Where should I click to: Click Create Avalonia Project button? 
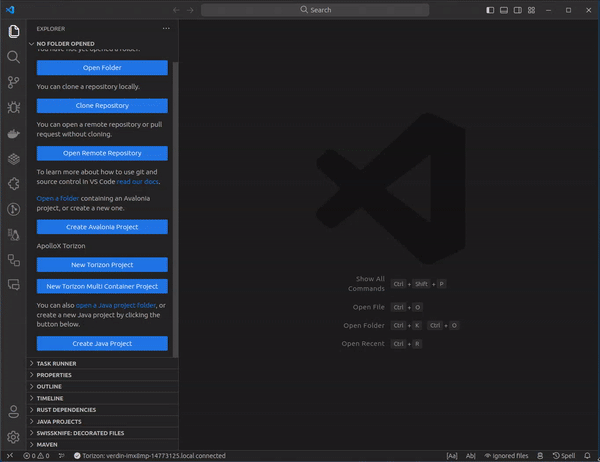click(x=102, y=227)
